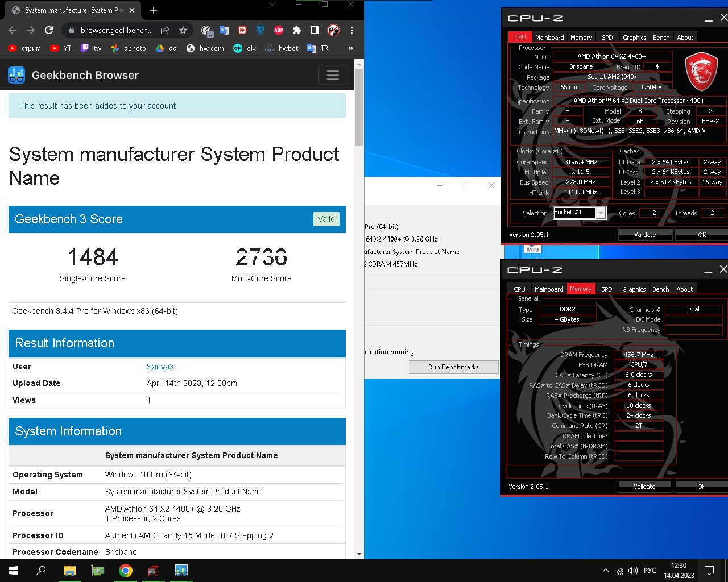Click the green Valid badge
This screenshot has height=582, width=728.
(326, 219)
